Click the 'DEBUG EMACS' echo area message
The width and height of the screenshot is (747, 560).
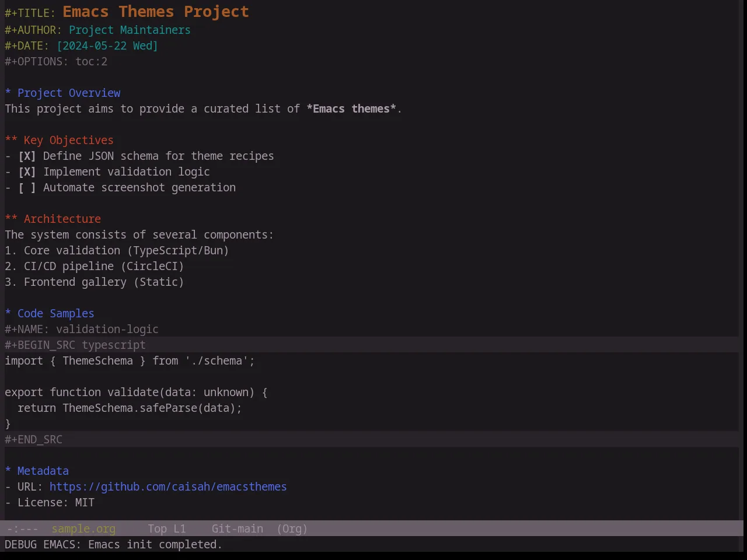(113, 544)
